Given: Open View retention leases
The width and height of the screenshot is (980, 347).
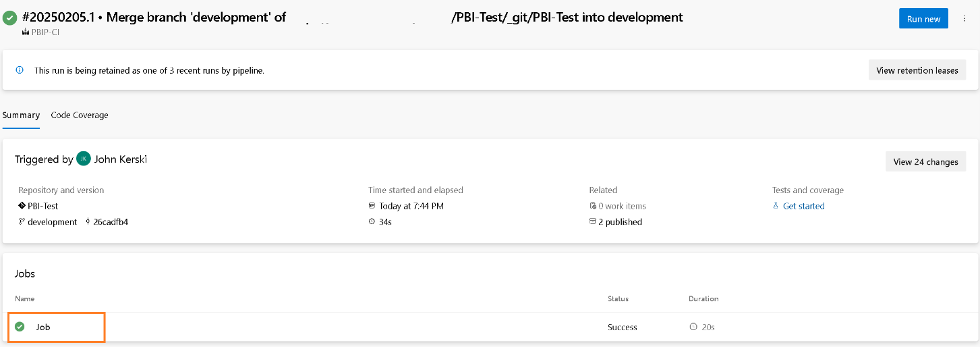Looking at the screenshot, I should point(917,70).
